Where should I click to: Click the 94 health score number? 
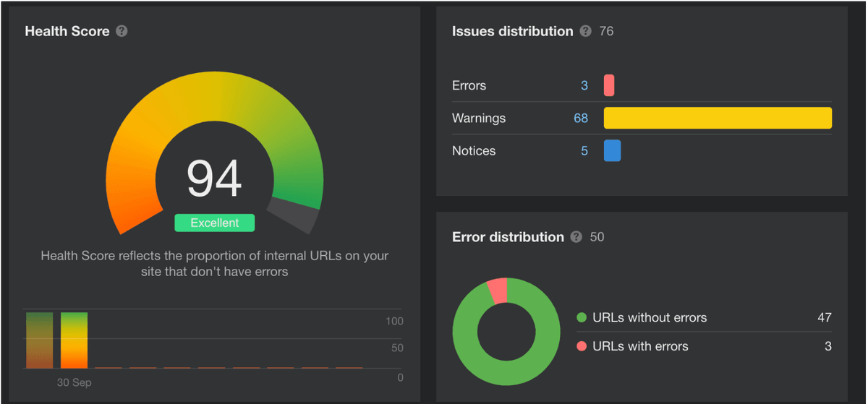coord(214,179)
